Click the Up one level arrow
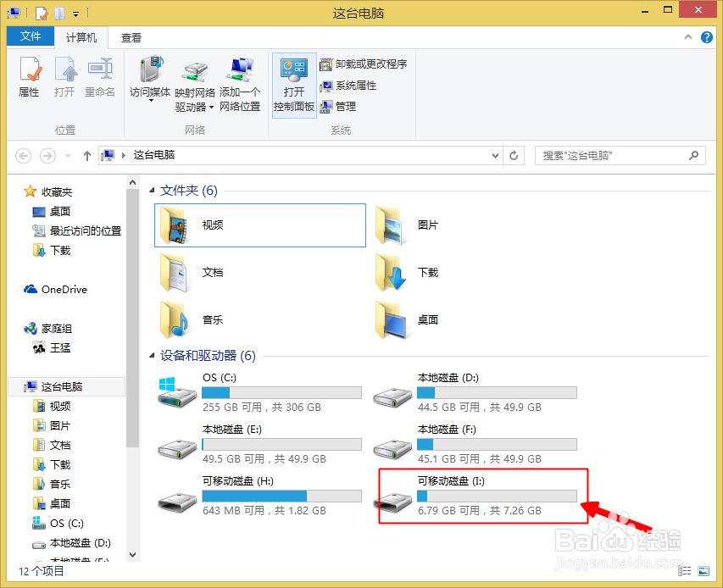The width and height of the screenshot is (723, 588). tap(87, 156)
